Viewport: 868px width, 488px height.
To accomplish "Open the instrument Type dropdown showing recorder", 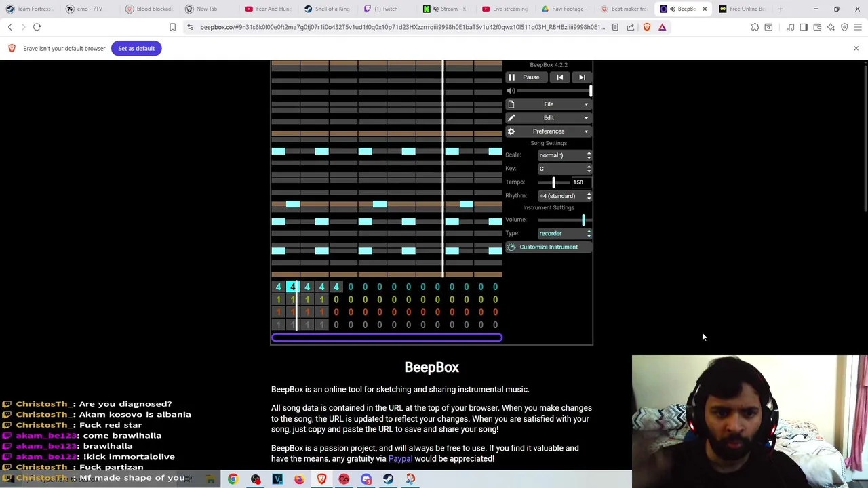I will (x=564, y=233).
